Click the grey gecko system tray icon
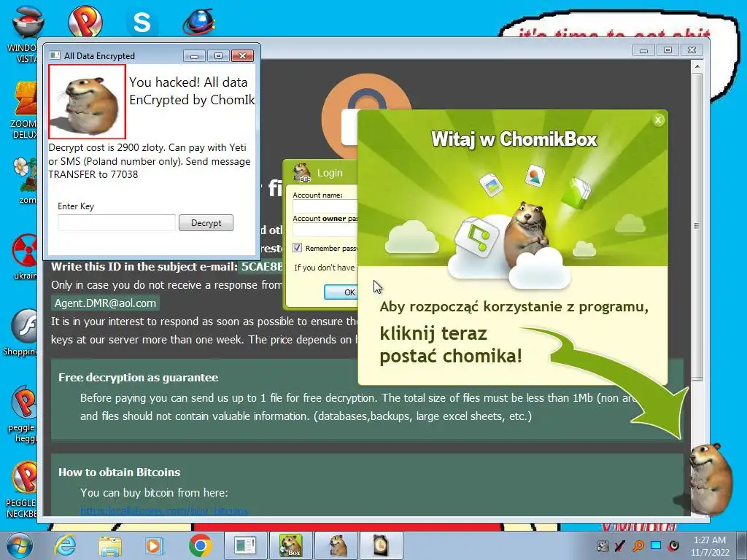Screen dimensions: 747x560 point(603,545)
